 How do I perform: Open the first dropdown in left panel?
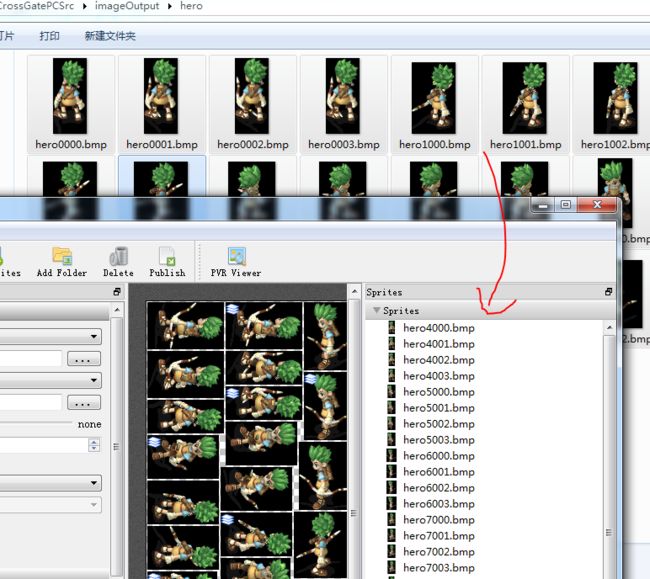51,336
